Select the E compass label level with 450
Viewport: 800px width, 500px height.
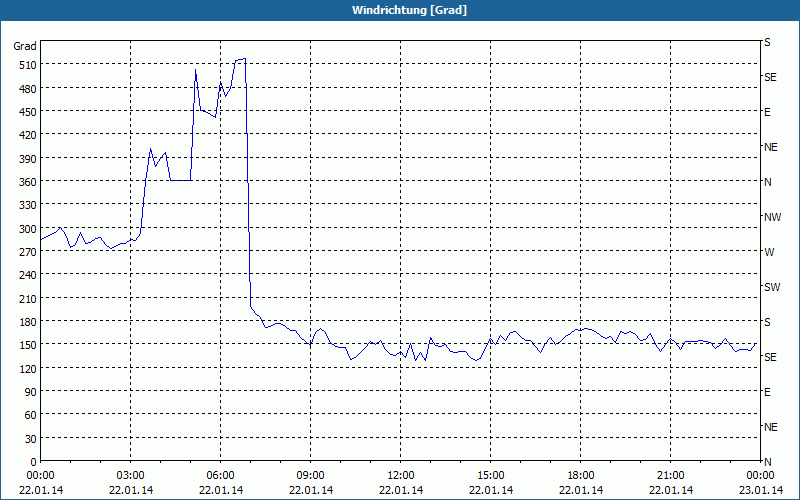pyautogui.click(x=767, y=112)
